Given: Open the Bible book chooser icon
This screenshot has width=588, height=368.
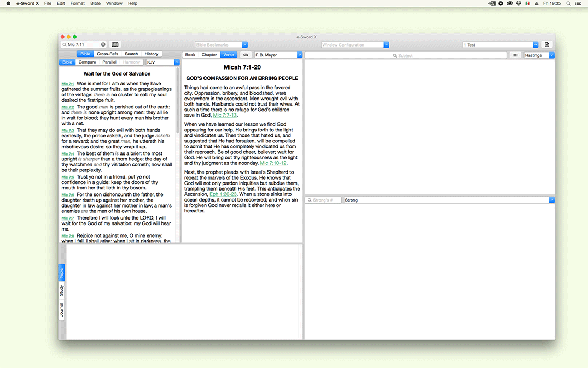Looking at the screenshot, I should [x=115, y=44].
